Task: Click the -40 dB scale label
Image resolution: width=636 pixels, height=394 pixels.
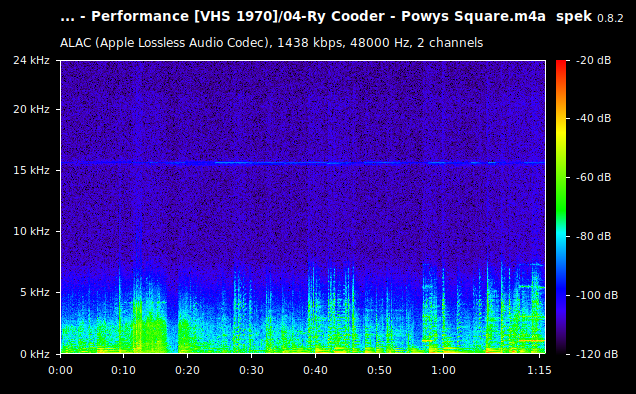Action: click(x=593, y=118)
